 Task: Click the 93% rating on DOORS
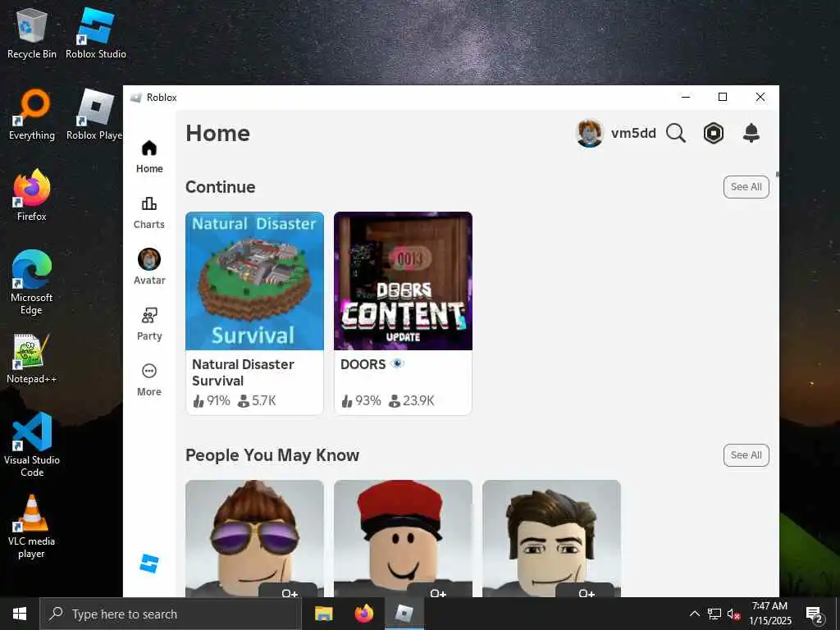[361, 400]
